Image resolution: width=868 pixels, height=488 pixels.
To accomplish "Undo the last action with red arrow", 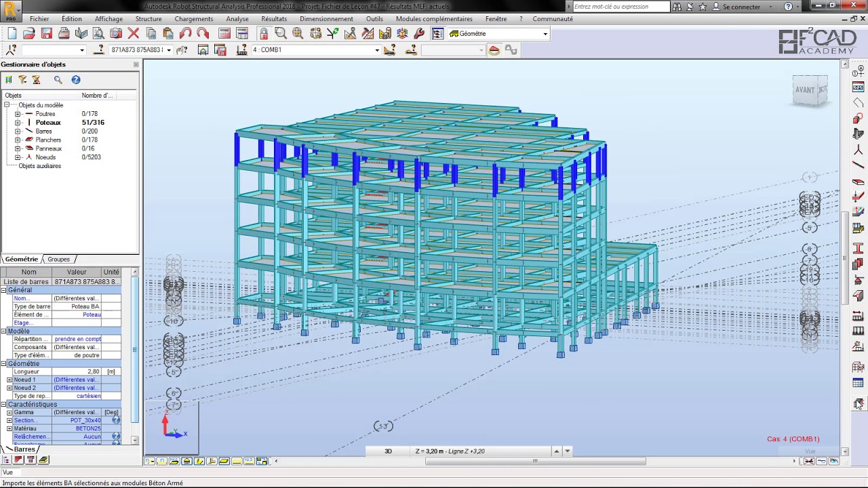I will [x=186, y=33].
